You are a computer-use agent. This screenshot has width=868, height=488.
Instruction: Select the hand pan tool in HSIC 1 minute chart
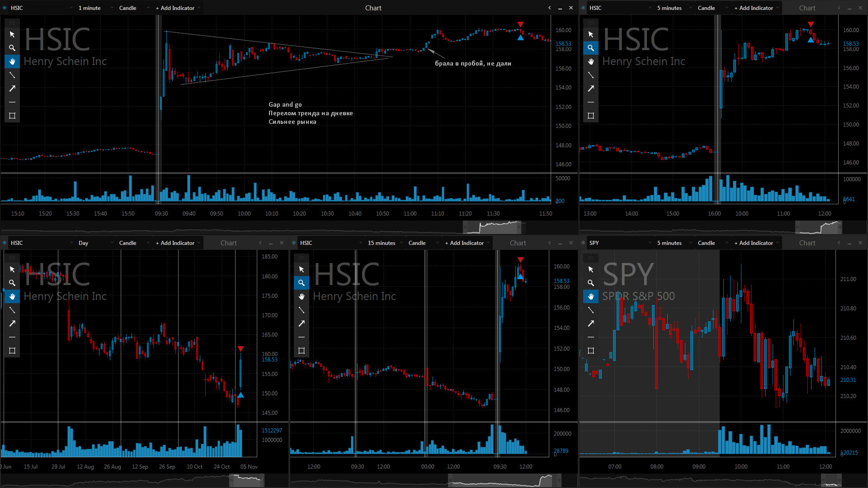coord(12,61)
